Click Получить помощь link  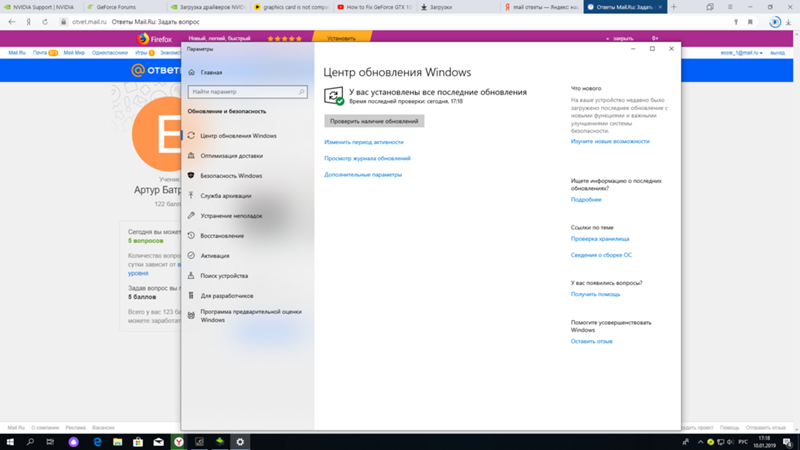(x=595, y=294)
